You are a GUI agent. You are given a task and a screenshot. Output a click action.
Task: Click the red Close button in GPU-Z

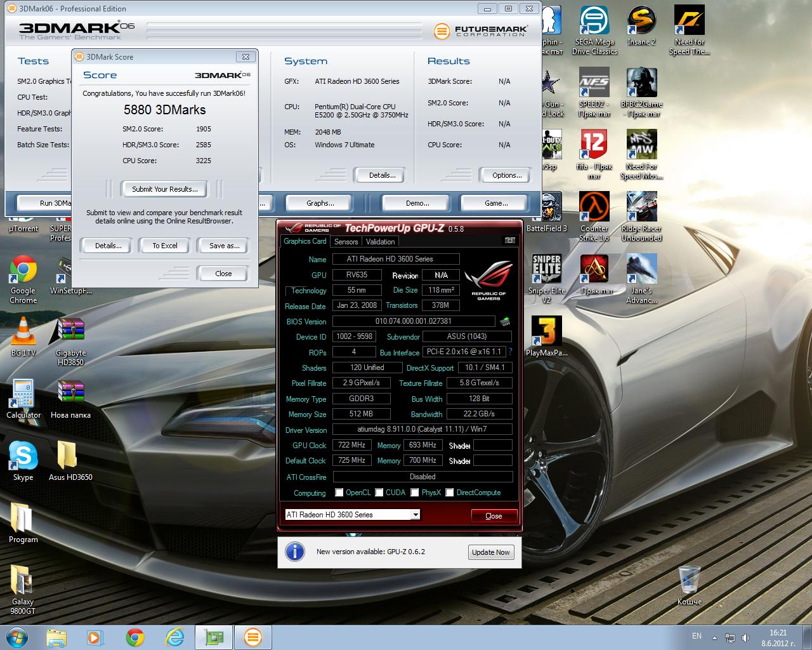[x=494, y=515]
